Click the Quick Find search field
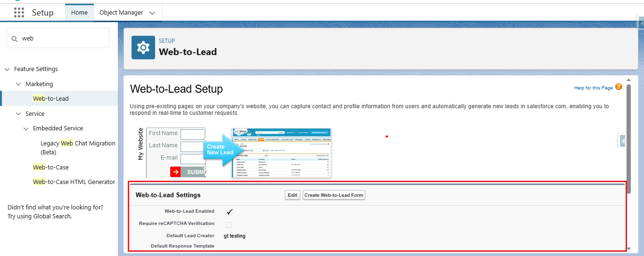 point(58,38)
